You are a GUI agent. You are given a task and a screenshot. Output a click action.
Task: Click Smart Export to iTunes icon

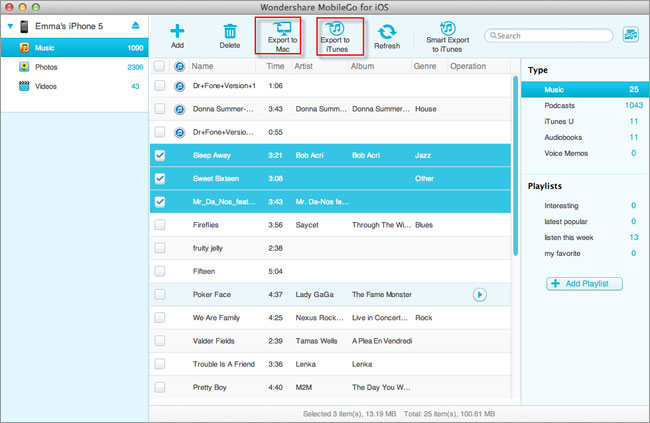pyautogui.click(x=447, y=28)
